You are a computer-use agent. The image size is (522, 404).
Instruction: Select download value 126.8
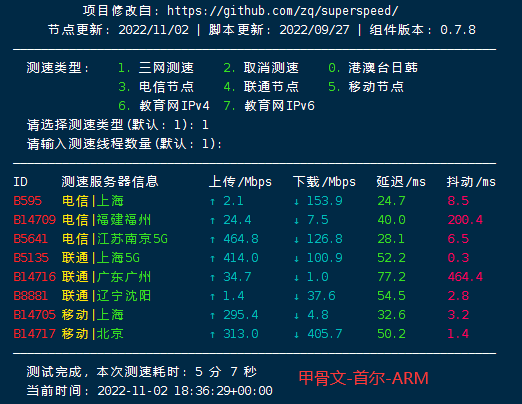pyautogui.click(x=325, y=239)
